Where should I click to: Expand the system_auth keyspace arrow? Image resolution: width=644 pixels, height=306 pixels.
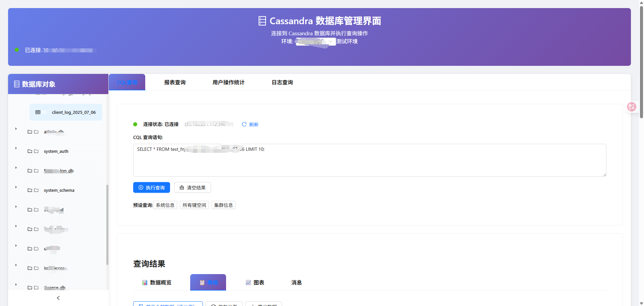(16, 148)
